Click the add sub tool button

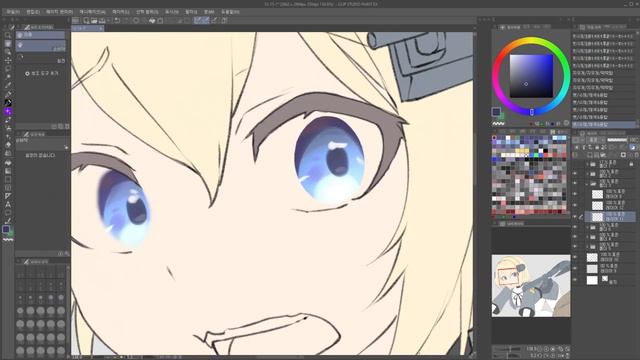click(42, 73)
